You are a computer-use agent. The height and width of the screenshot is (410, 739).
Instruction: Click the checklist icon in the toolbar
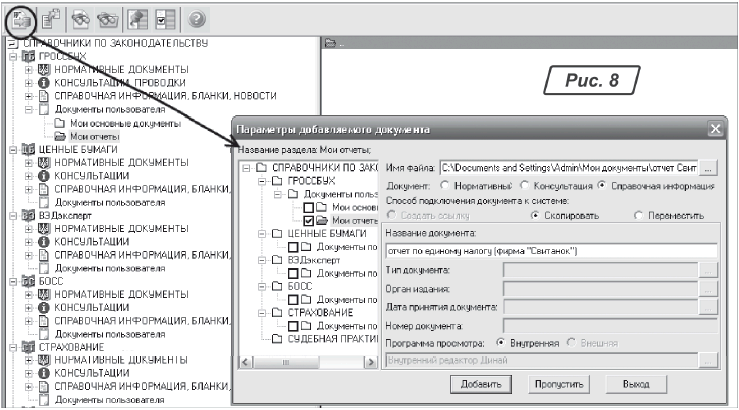tap(164, 19)
